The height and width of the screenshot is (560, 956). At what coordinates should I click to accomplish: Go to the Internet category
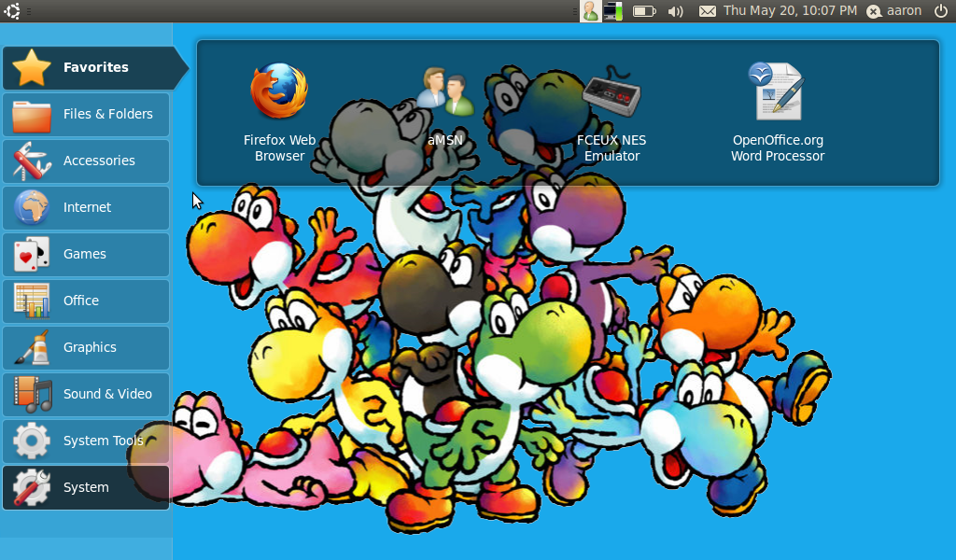click(x=86, y=207)
